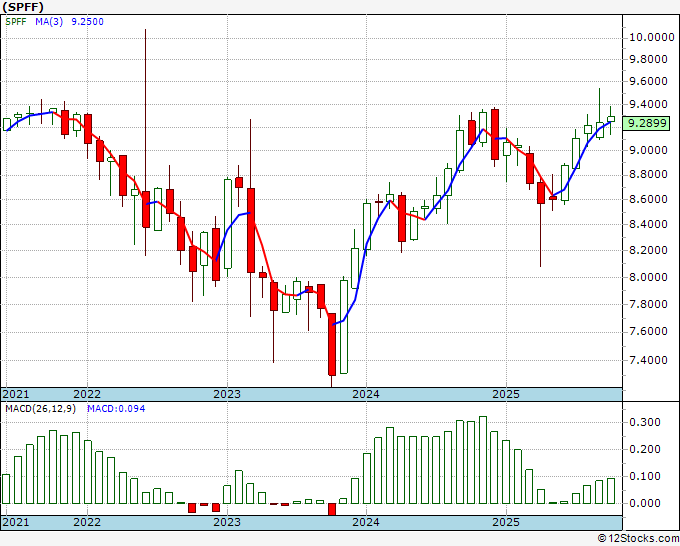The image size is (680, 546).
Task: Click the SPFF legend label
Action: pyautogui.click(x=16, y=22)
